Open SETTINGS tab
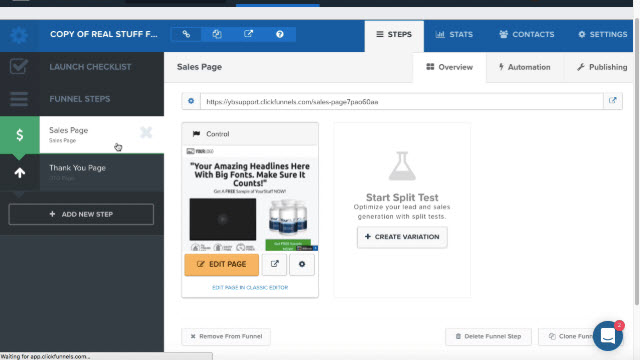Viewport: 640px width, 361px height. click(x=602, y=35)
